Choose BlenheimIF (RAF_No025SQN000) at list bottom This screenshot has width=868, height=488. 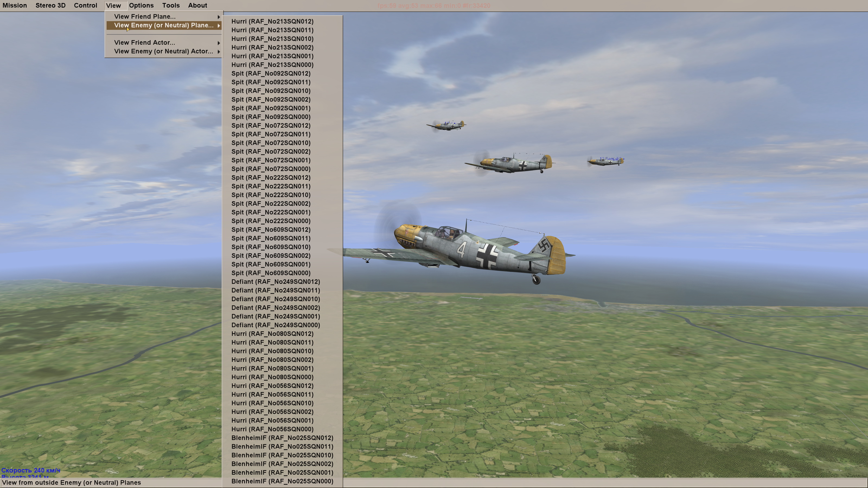coord(282,481)
